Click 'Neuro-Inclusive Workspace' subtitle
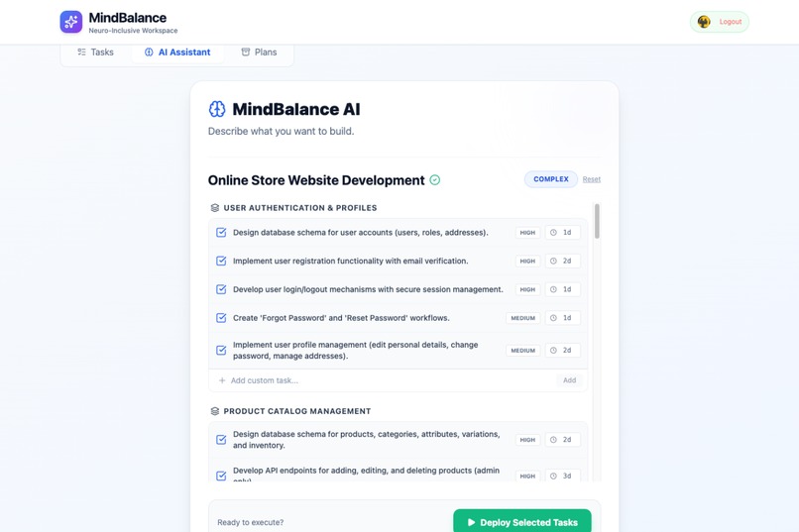 (x=133, y=31)
